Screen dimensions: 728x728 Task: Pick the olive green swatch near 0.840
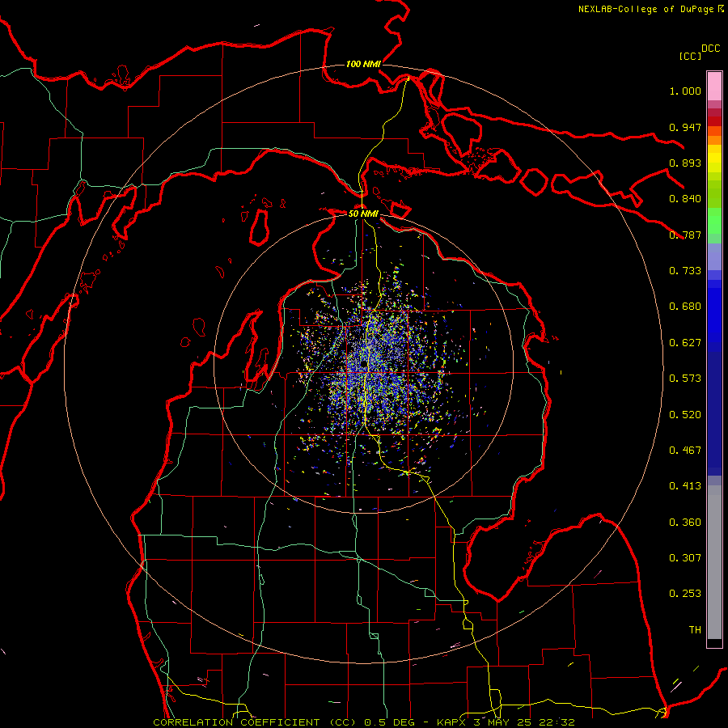(x=714, y=194)
